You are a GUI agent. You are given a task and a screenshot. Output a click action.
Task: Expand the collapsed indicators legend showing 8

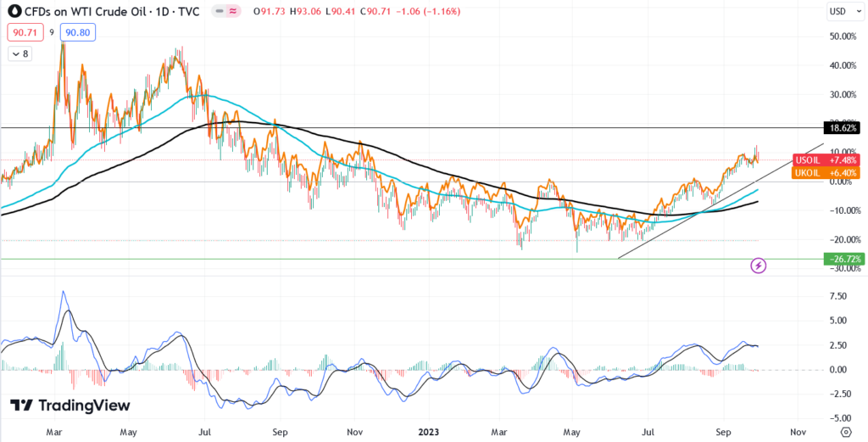(21, 54)
